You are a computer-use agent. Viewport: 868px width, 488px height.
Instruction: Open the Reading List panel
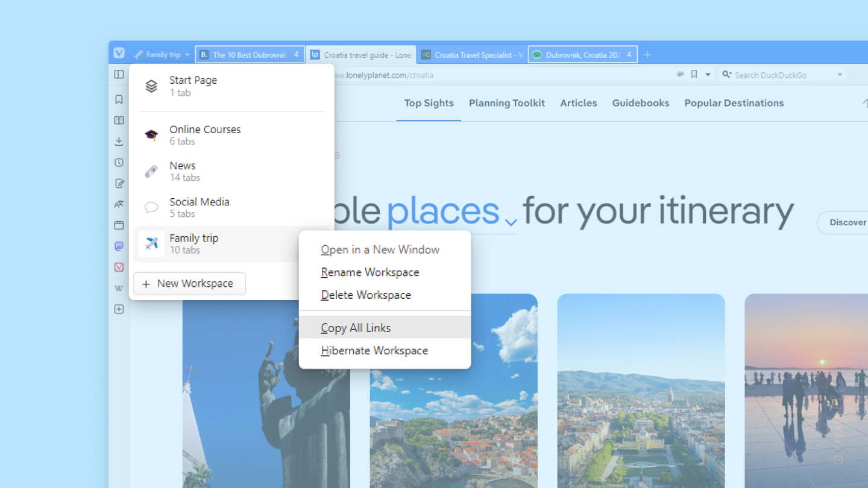pos(119,120)
